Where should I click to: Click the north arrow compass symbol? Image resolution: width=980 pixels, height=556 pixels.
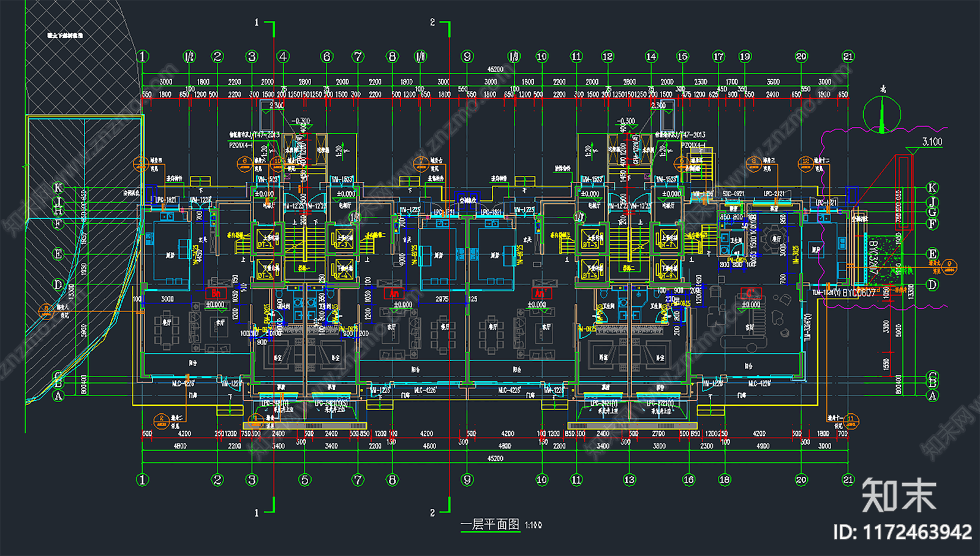coord(882,114)
